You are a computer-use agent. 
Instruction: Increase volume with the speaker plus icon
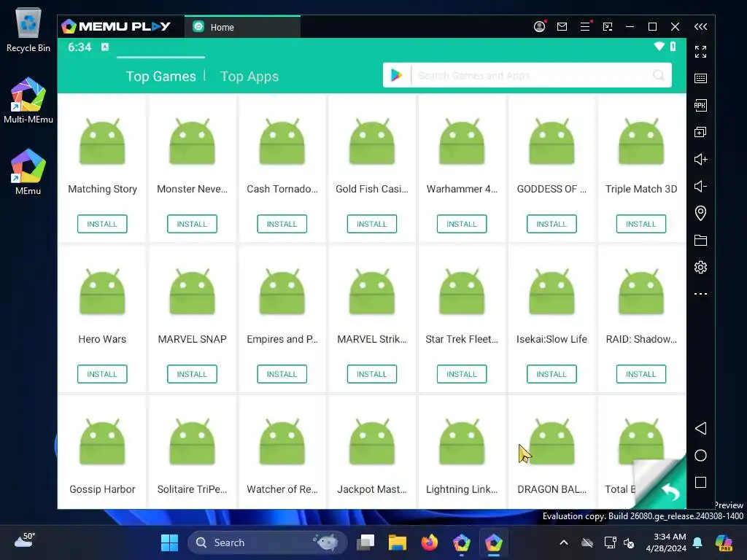(x=700, y=159)
